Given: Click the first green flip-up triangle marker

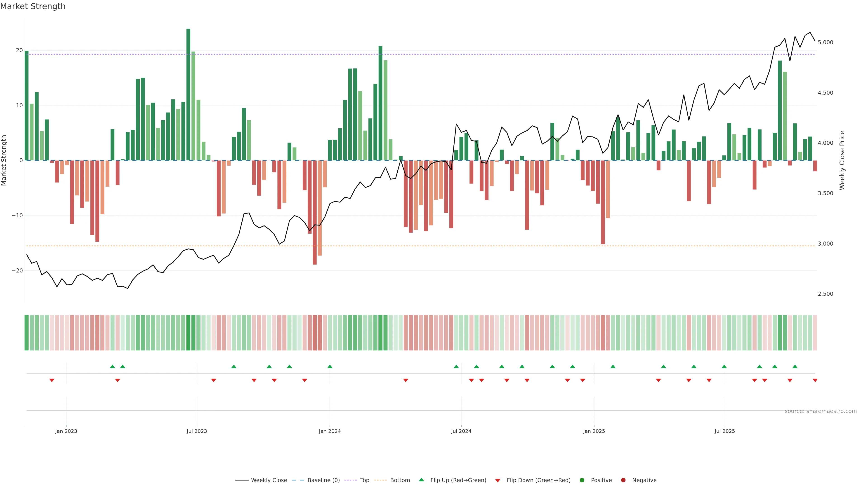Looking at the screenshot, I should [x=113, y=366].
